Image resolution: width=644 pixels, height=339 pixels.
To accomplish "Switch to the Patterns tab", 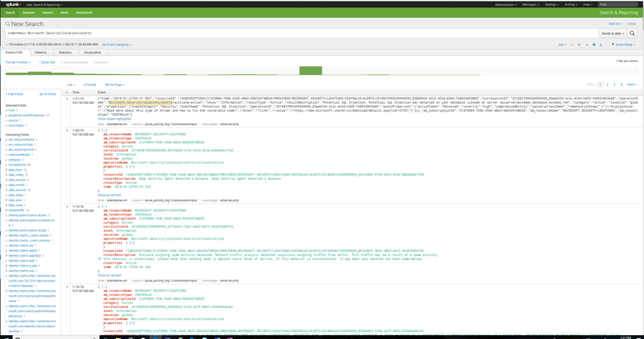I will [x=41, y=53].
